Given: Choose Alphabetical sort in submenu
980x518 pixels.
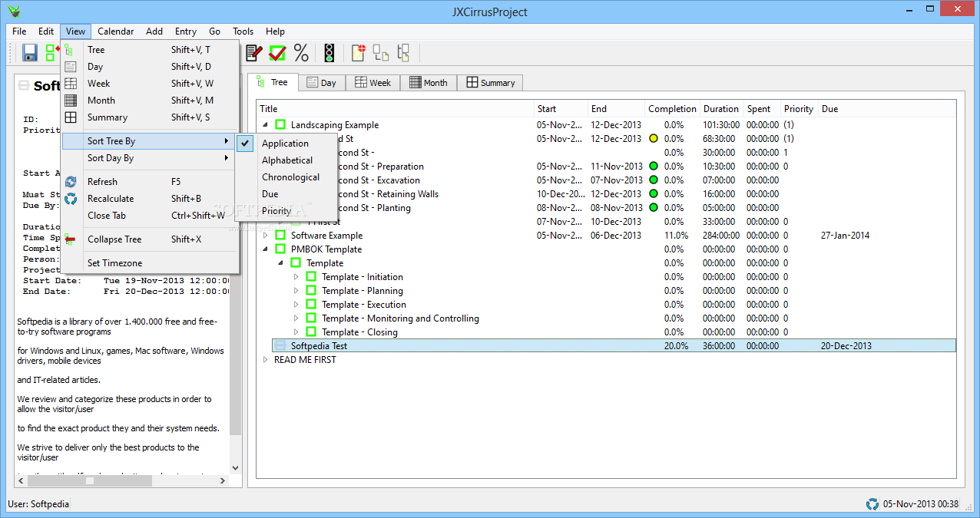Looking at the screenshot, I should 286,160.
